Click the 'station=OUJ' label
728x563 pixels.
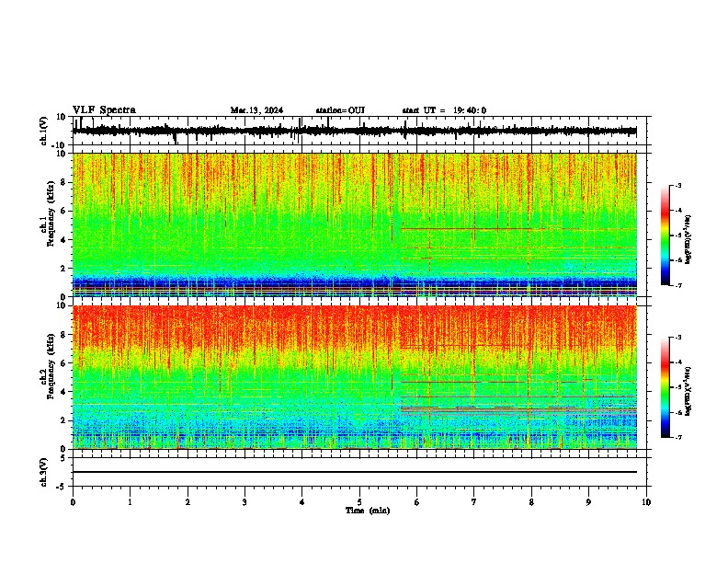(340, 110)
